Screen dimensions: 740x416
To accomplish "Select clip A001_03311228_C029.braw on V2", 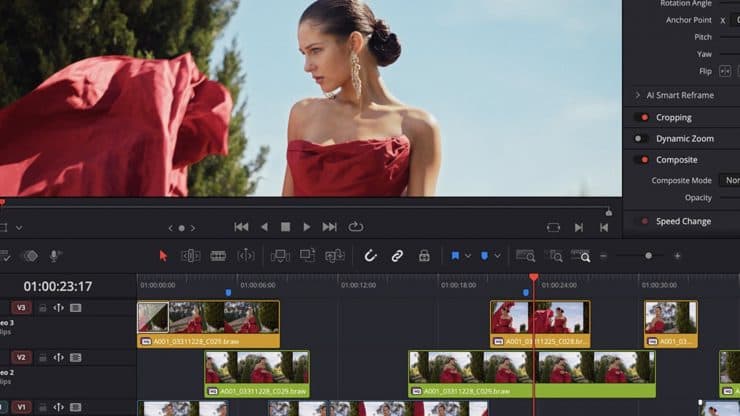I will tap(257, 374).
